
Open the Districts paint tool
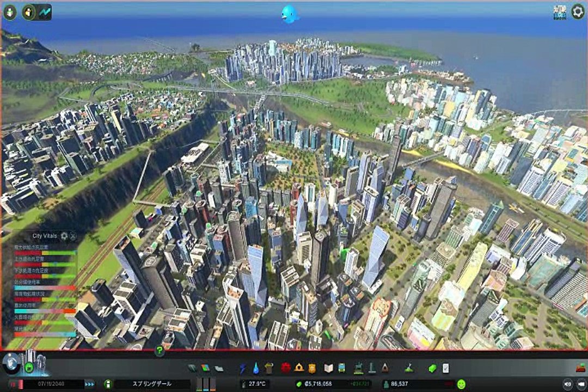pos(219,369)
